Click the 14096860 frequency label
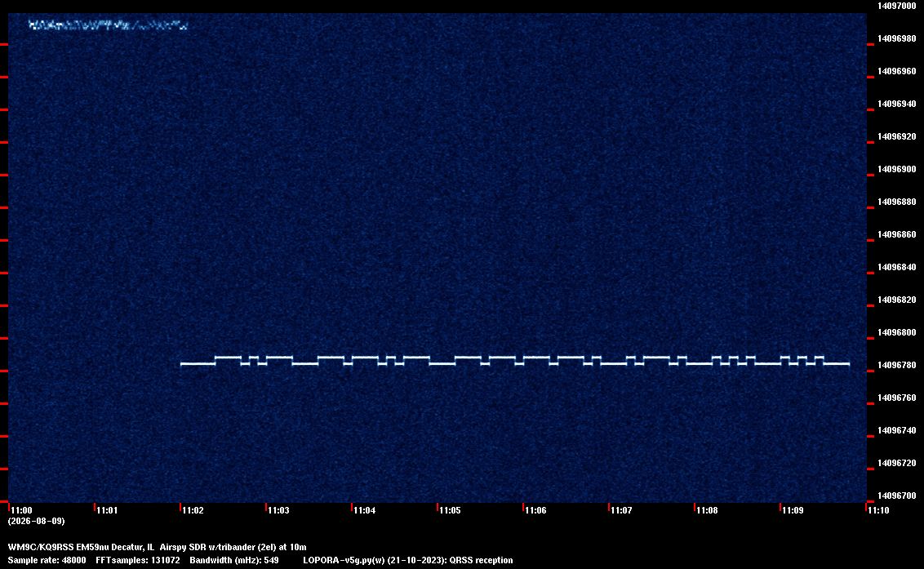Viewport: 924px width, 569px height. coord(896,234)
